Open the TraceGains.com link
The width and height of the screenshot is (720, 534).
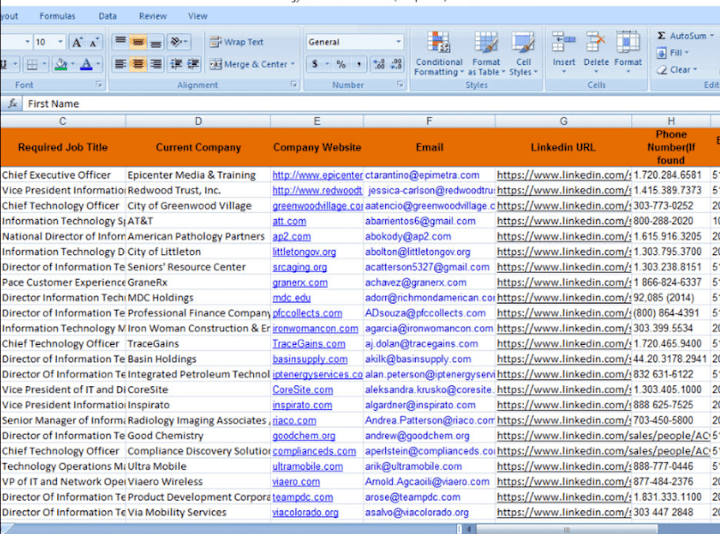[x=309, y=344]
